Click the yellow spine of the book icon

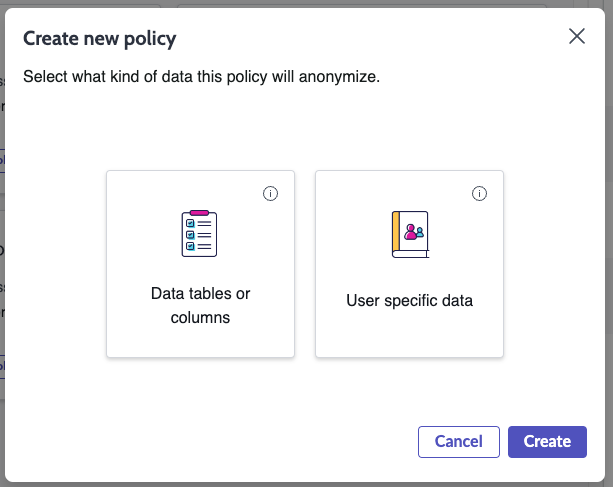point(396,232)
